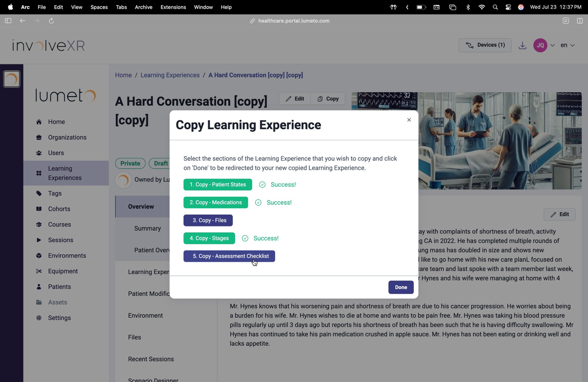588x382 pixels.
Task: Click the Environments cube icon
Action: (39, 256)
